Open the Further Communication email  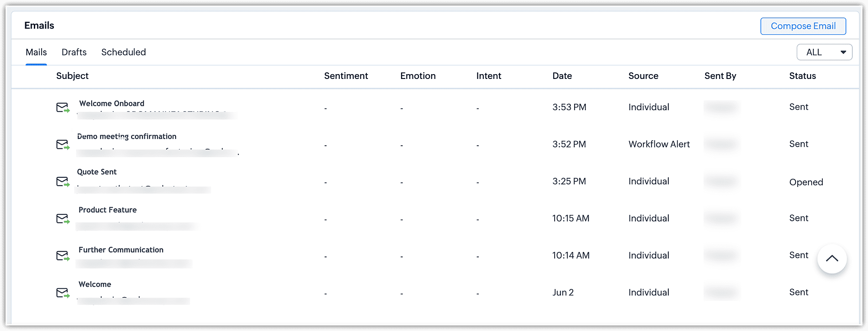point(121,250)
